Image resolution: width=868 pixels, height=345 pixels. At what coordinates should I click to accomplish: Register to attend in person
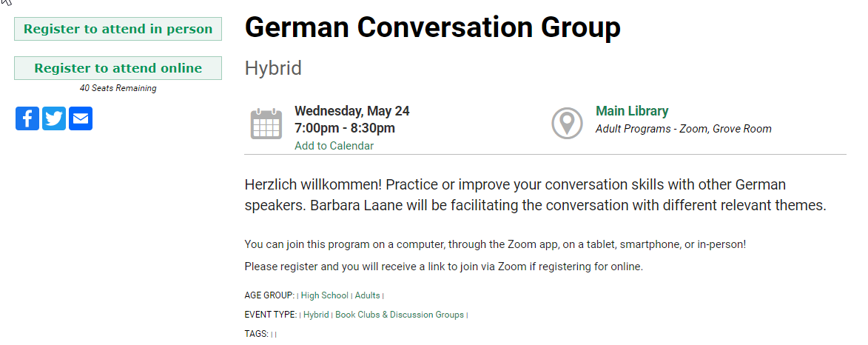pyautogui.click(x=118, y=29)
